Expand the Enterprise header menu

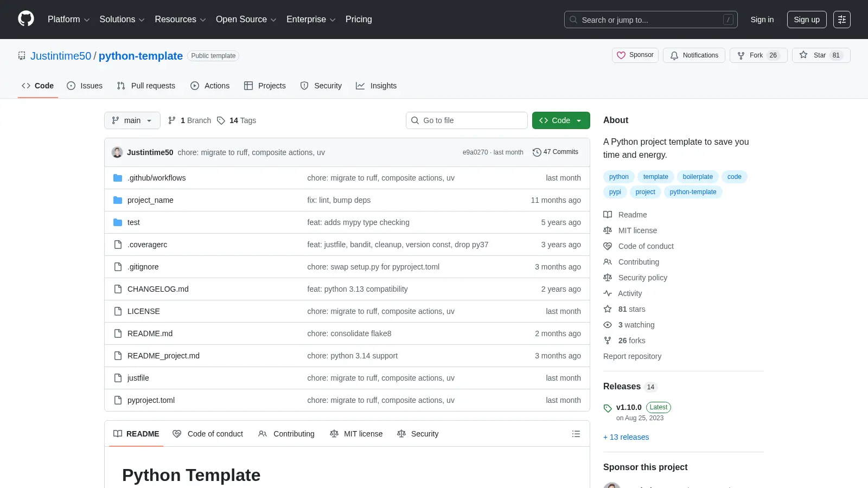pyautogui.click(x=311, y=20)
